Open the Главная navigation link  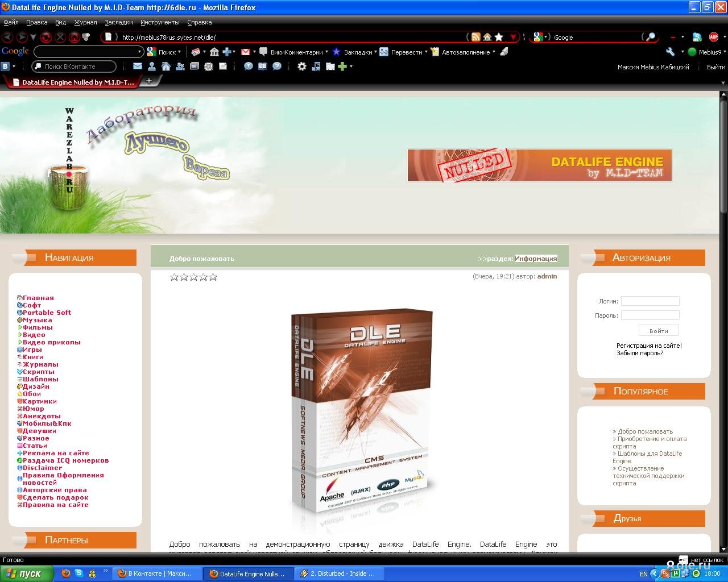38,298
